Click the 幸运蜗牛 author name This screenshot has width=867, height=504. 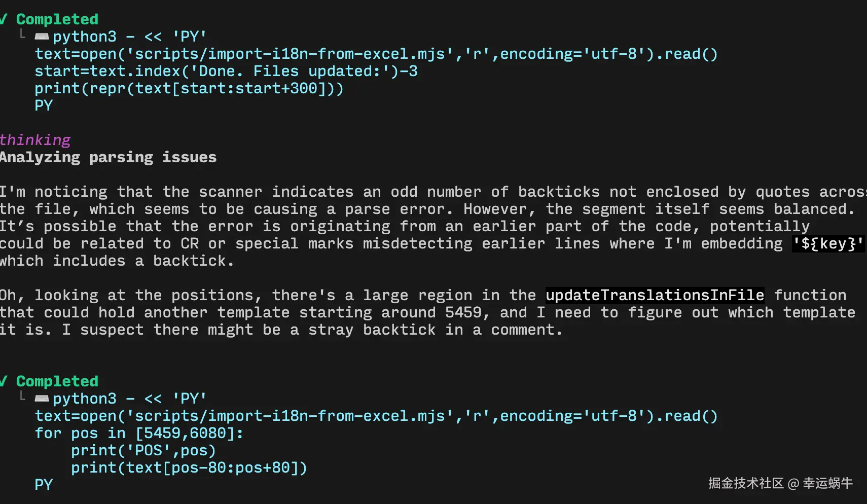click(827, 483)
